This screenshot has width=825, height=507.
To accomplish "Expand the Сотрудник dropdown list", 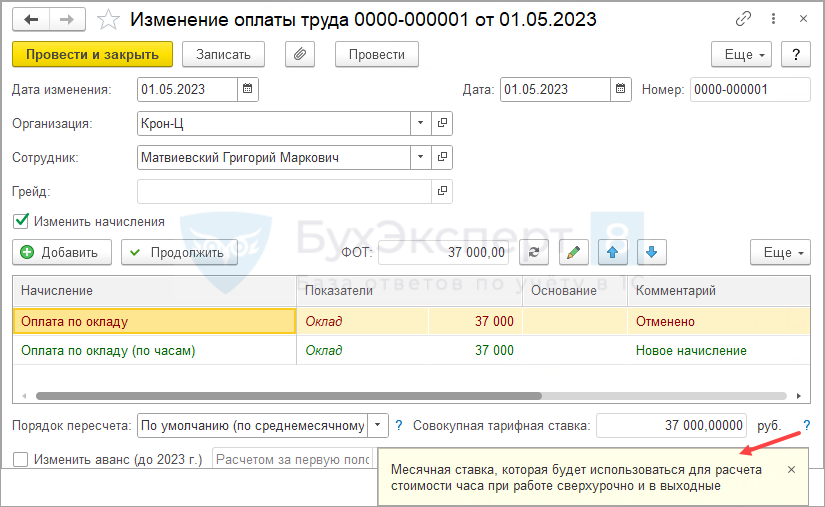I will (x=420, y=157).
